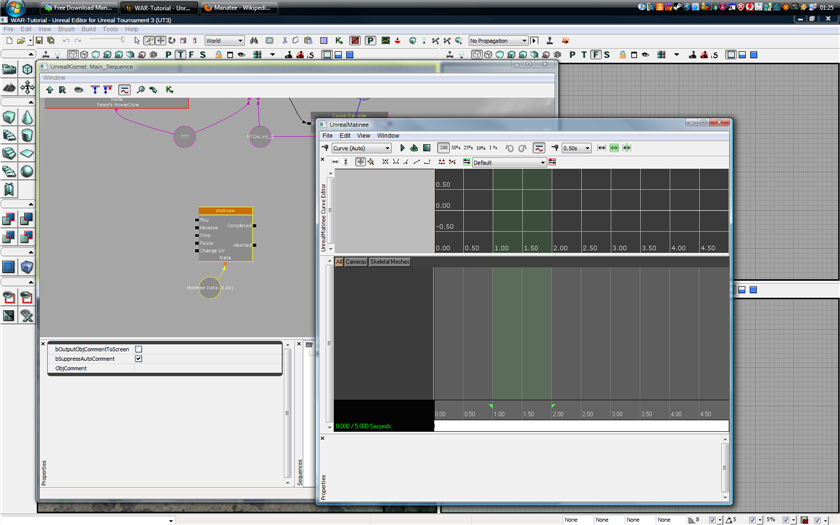Open the binoculars search actors icon
This screenshot has width=840, height=525.
(x=254, y=41)
